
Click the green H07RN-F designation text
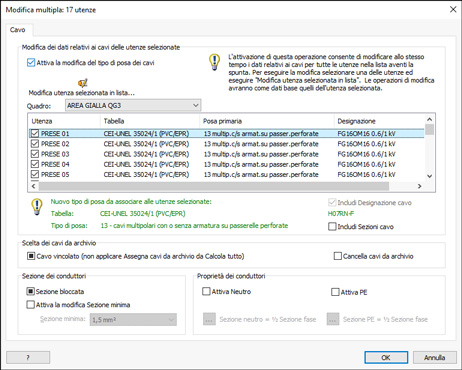tap(341, 214)
